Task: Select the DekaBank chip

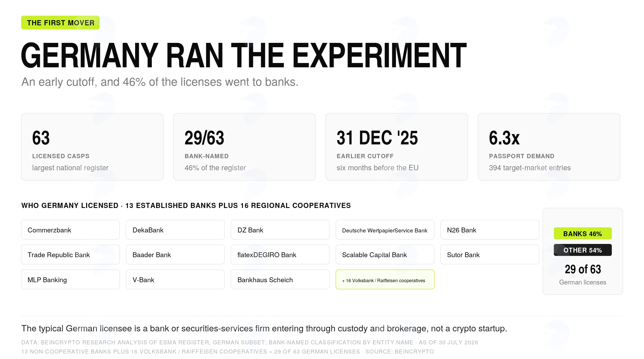Action: coord(175,230)
